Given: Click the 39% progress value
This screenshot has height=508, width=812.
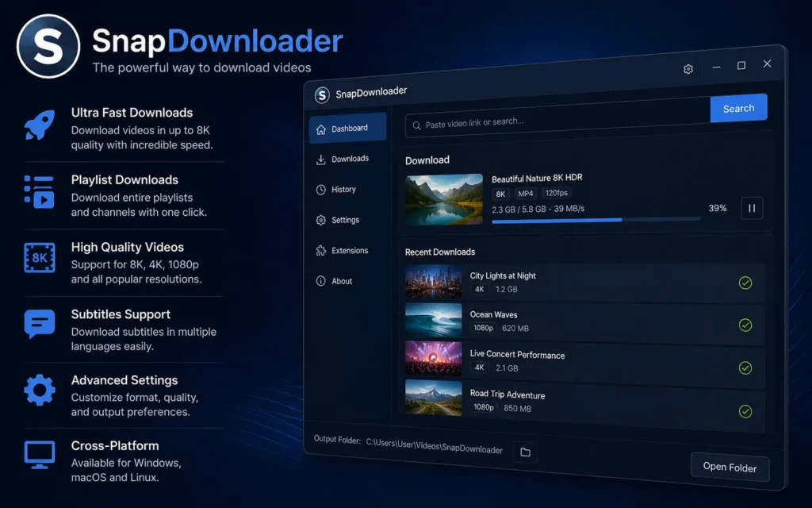Looking at the screenshot, I should point(717,208).
